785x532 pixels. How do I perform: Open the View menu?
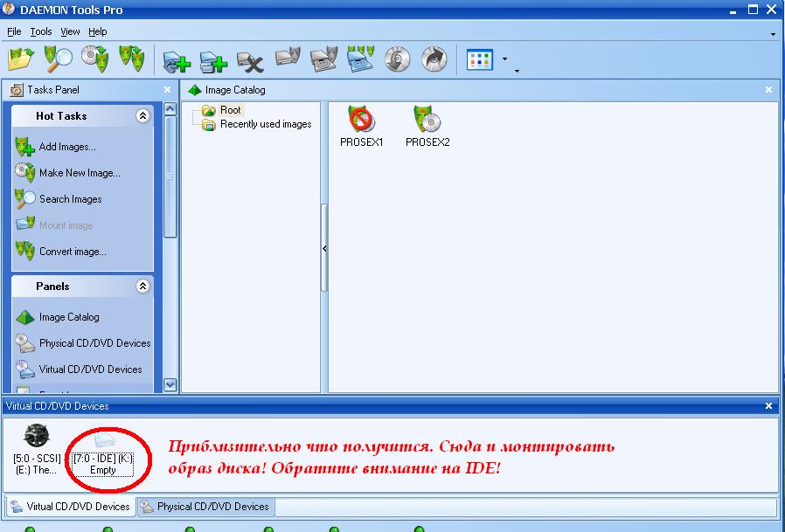(70, 31)
